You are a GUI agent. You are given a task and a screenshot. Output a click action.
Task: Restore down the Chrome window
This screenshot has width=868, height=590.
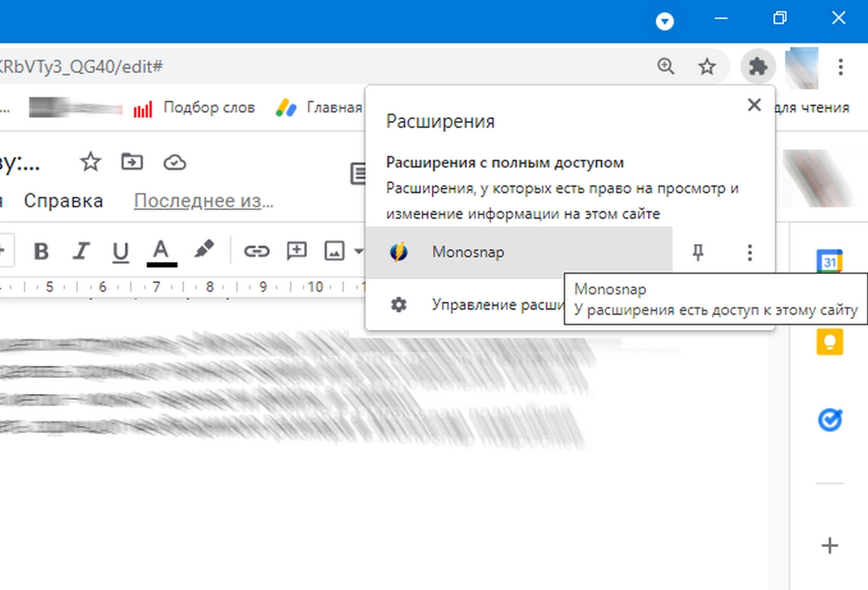click(780, 18)
